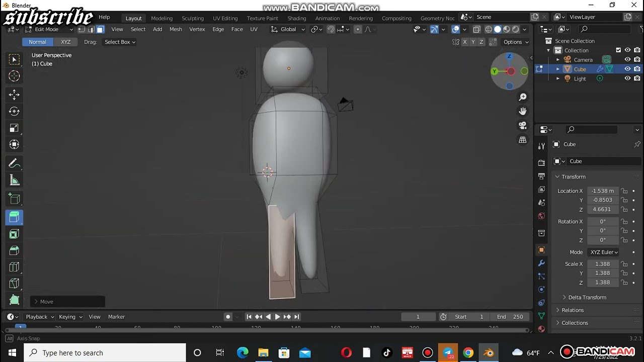
Task: Open the Render properties tab icon
Action: point(541,163)
